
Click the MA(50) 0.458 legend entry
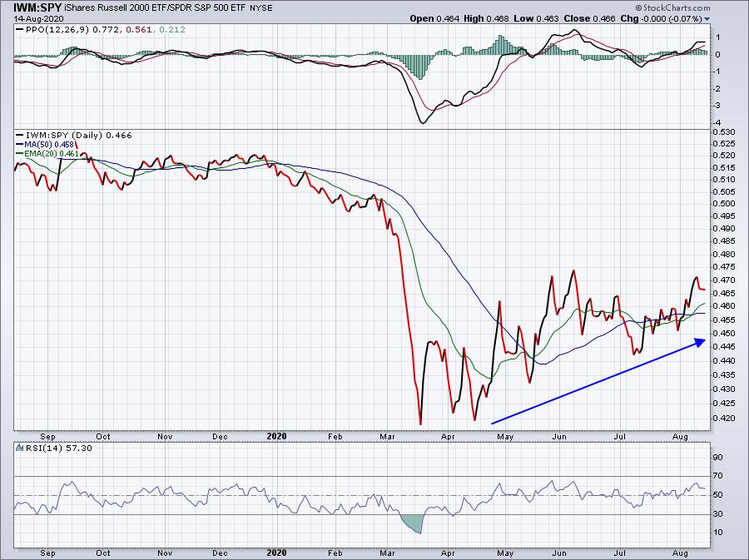tap(49, 144)
